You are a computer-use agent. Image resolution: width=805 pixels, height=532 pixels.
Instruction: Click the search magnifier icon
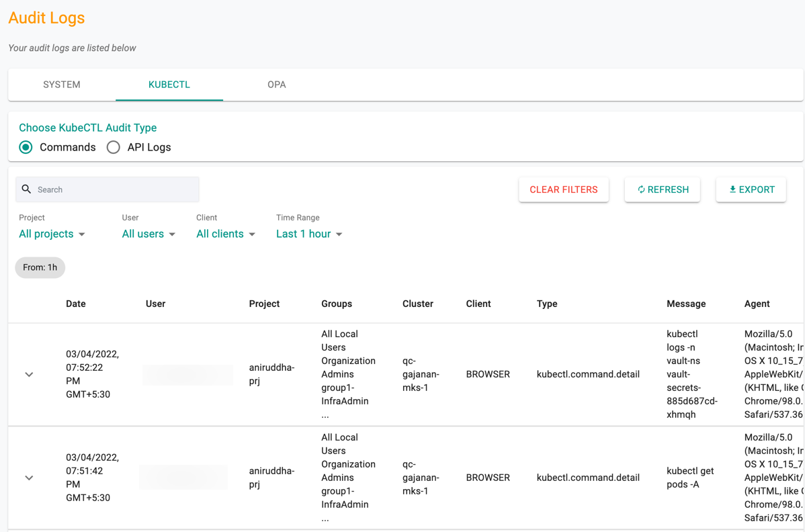click(26, 189)
